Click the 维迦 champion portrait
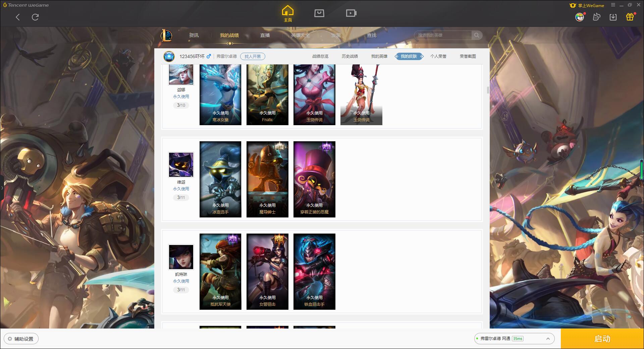This screenshot has height=349, width=644. tap(181, 165)
